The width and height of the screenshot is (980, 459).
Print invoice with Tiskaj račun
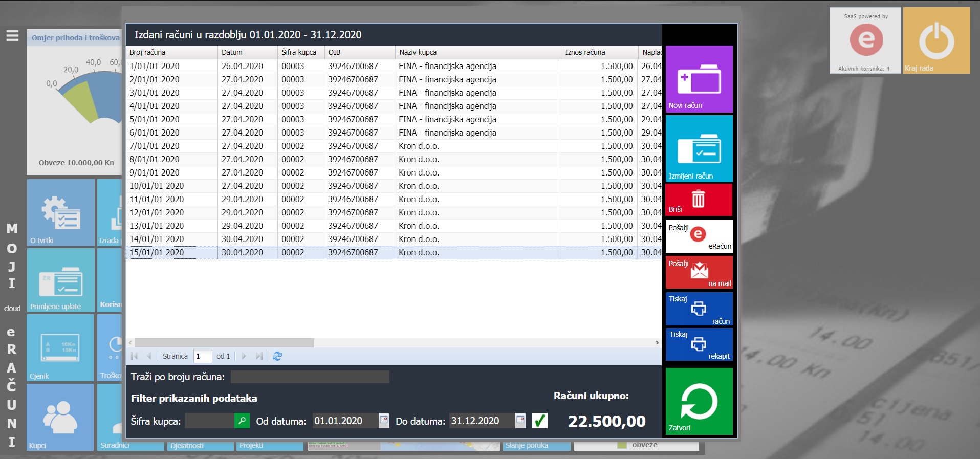699,309
